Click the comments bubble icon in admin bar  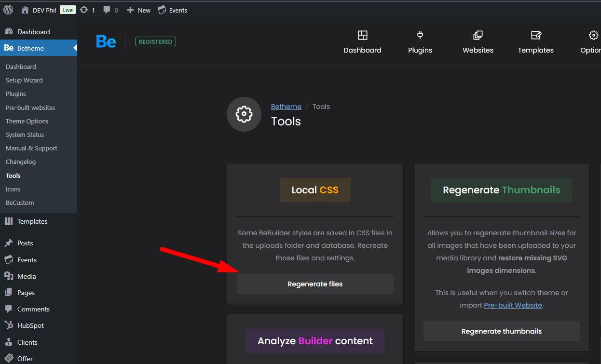[x=107, y=10]
